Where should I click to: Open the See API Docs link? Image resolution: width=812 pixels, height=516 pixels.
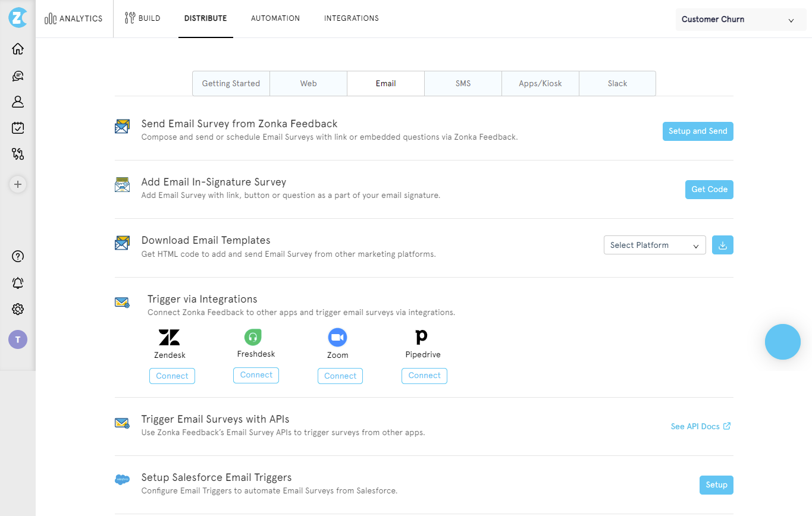(701, 426)
